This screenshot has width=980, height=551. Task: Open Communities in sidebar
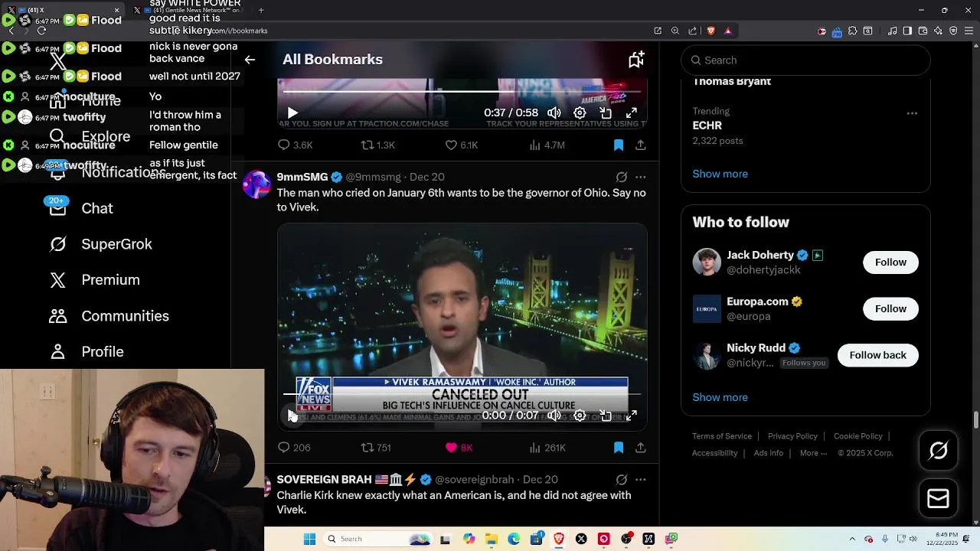point(109,316)
